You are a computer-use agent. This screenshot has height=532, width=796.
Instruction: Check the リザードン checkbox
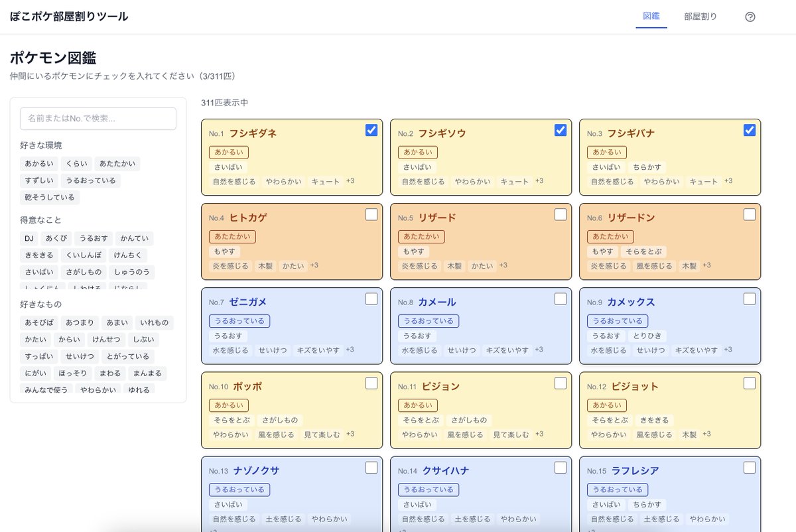(750, 214)
